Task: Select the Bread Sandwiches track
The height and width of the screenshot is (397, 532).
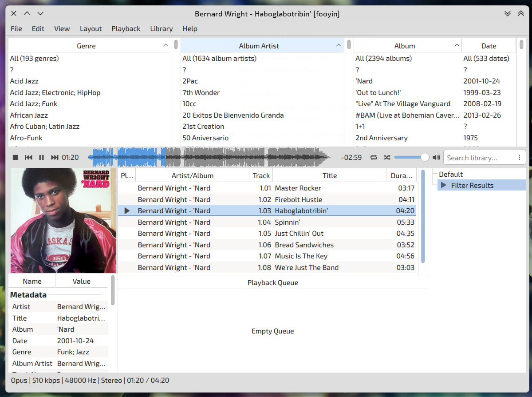Action: coord(268,245)
